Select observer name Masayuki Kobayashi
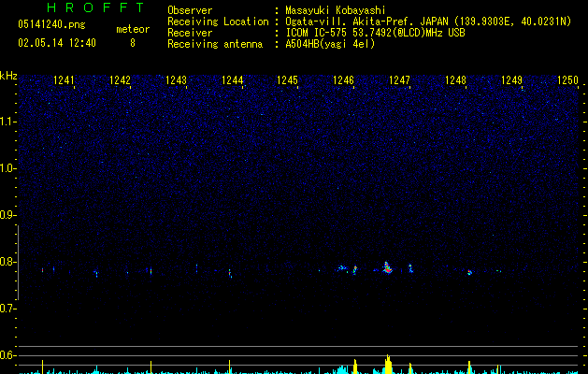Screen dimensions: 588x374 [336, 10]
